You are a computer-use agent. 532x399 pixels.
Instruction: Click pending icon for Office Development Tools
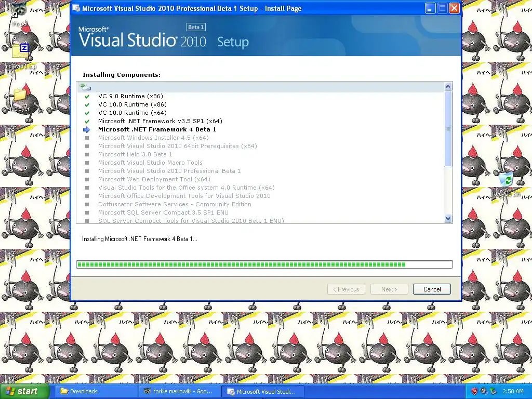click(x=87, y=196)
